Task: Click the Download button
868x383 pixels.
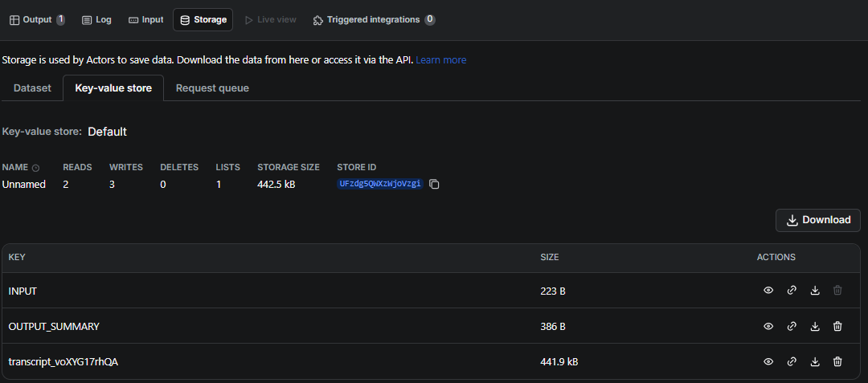Action: [818, 220]
